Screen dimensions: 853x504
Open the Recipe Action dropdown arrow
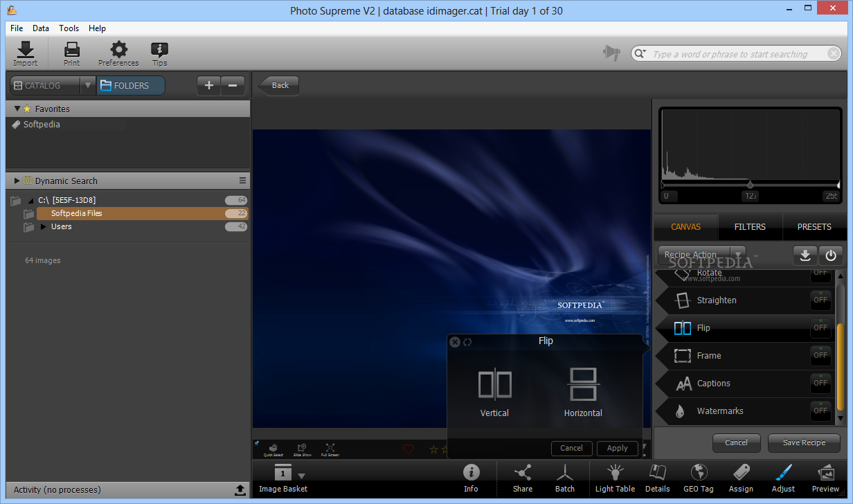click(738, 255)
